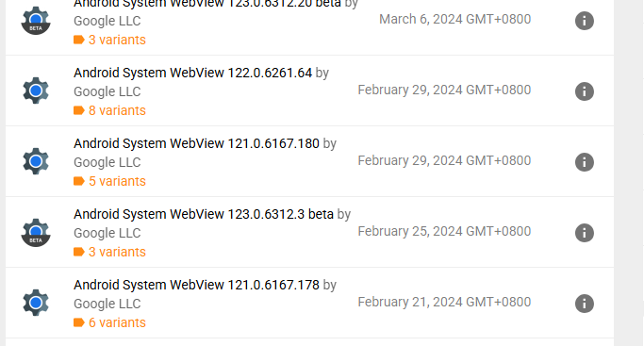Image resolution: width=644 pixels, height=346 pixels.
Task: View the 8 variants of version 122.0.6261.64
Action: point(109,110)
